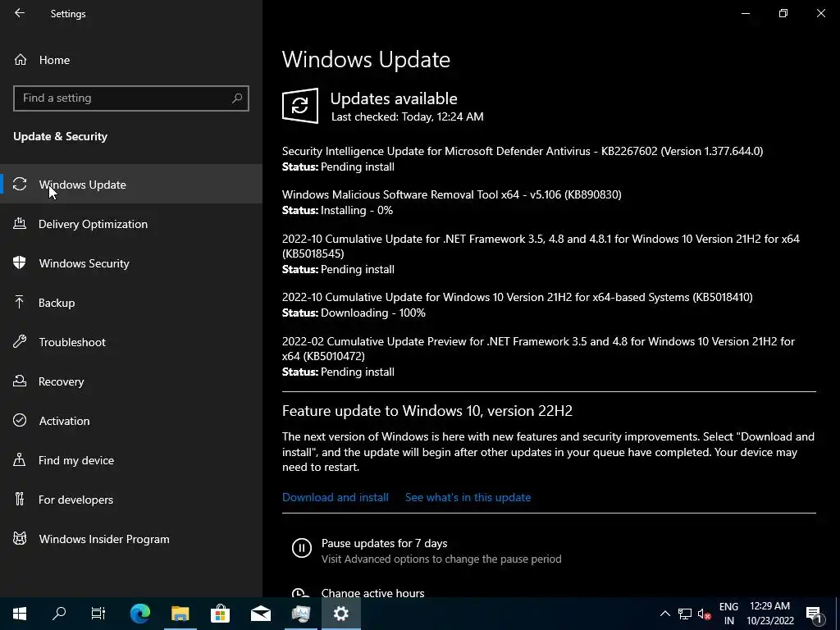
Task: Click the Windows Security shield icon
Action: [20, 262]
